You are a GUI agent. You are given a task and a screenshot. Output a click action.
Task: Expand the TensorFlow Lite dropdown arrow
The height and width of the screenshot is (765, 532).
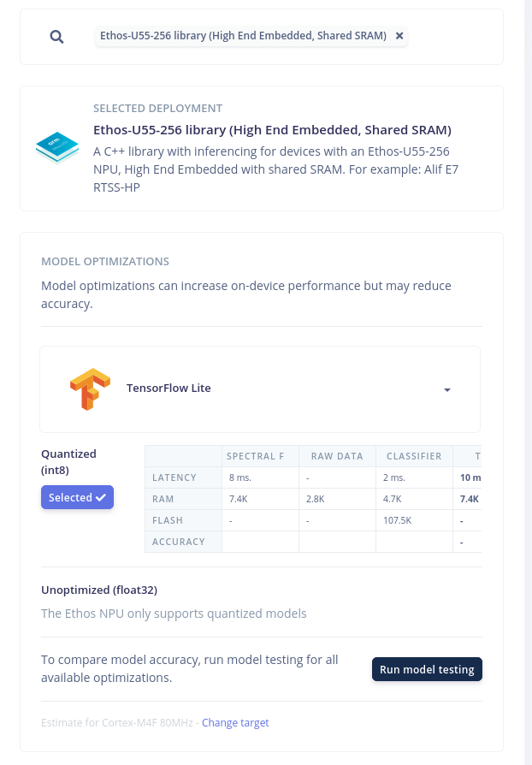coord(446,390)
